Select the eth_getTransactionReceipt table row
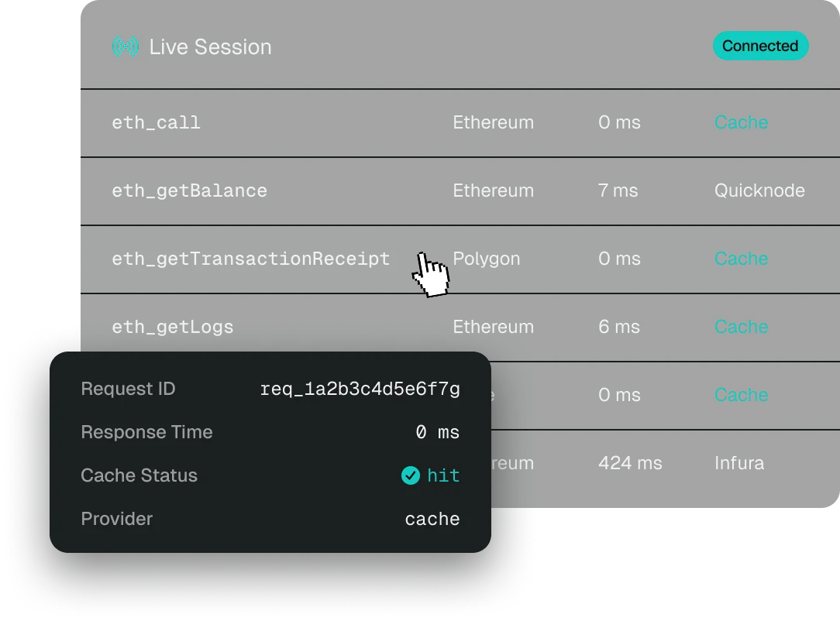This screenshot has height=621, width=840. 310,259
